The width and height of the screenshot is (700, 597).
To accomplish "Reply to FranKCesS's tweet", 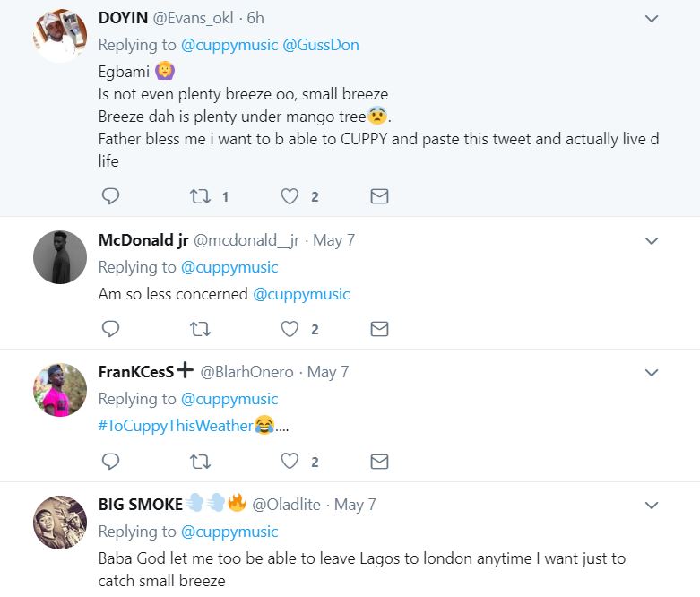I will coord(110,462).
